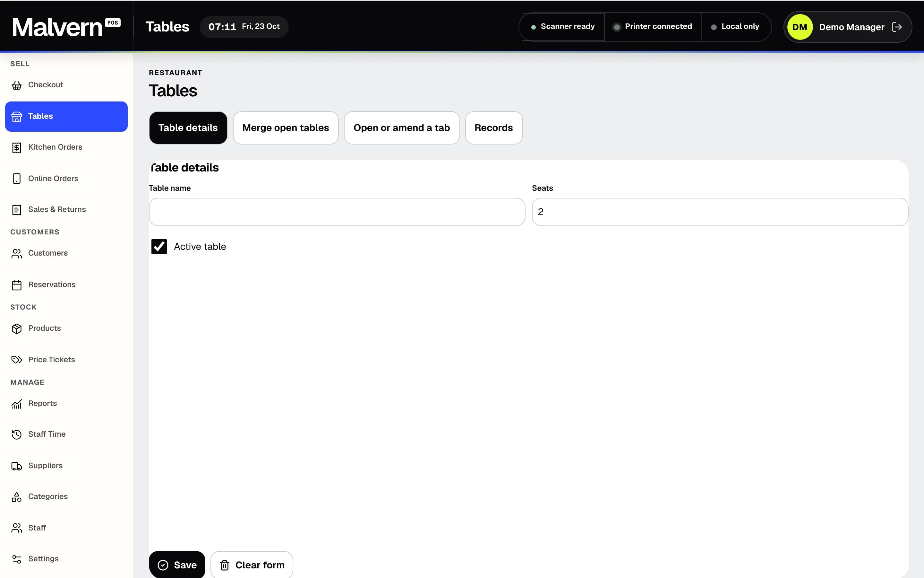This screenshot has width=924, height=578.
Task: Click the Scanner ready status button
Action: point(563,27)
